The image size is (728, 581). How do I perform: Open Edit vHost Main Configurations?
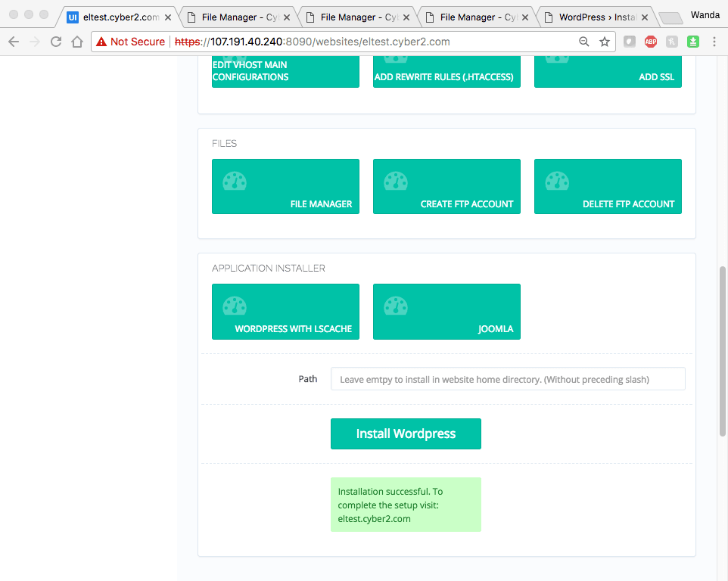(285, 71)
